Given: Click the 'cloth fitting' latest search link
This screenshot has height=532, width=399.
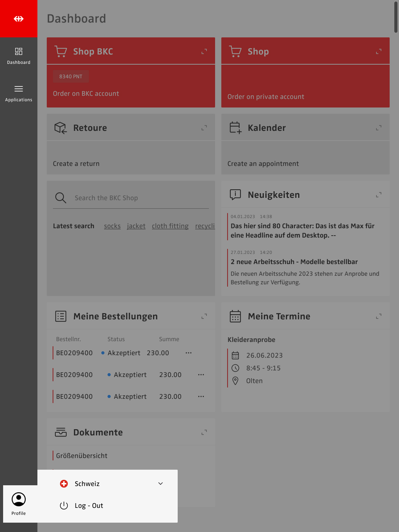Looking at the screenshot, I should click(170, 226).
